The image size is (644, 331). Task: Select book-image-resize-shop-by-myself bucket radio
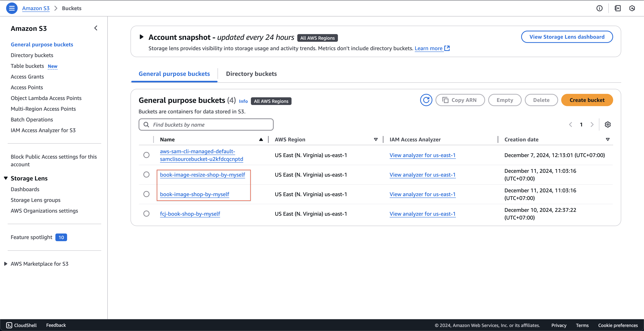coord(146,174)
